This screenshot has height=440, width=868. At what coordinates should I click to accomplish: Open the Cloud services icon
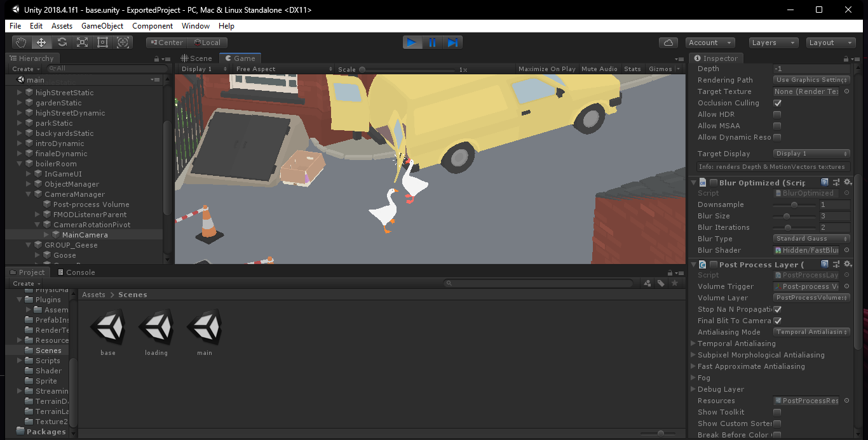(668, 43)
